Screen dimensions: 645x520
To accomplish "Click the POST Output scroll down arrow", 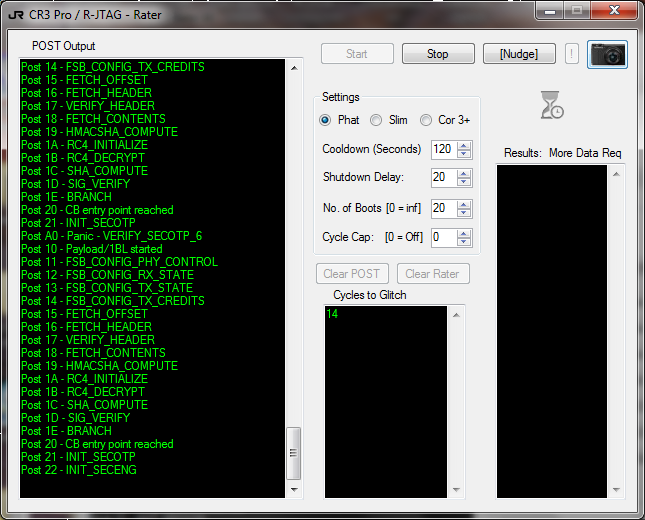I will (294, 490).
